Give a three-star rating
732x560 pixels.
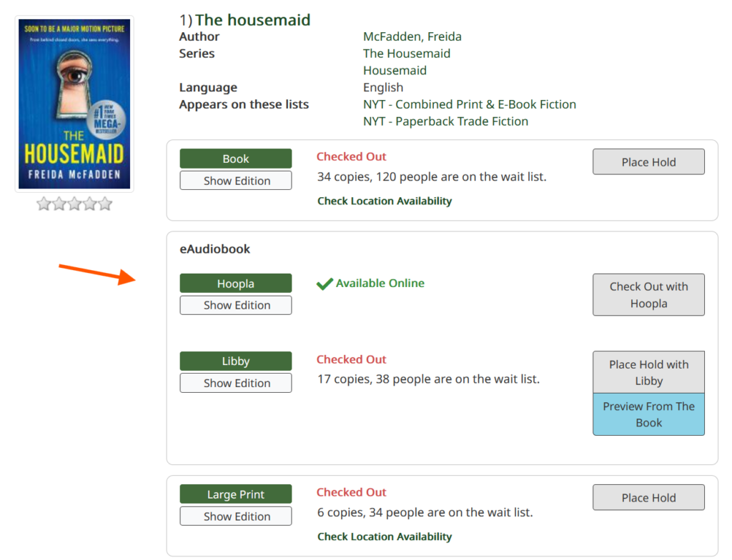74,204
